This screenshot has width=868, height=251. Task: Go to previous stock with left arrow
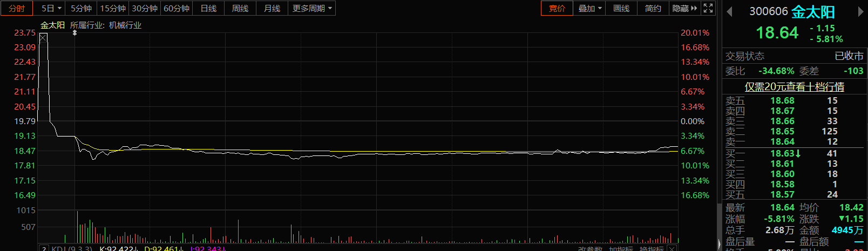(x=729, y=12)
